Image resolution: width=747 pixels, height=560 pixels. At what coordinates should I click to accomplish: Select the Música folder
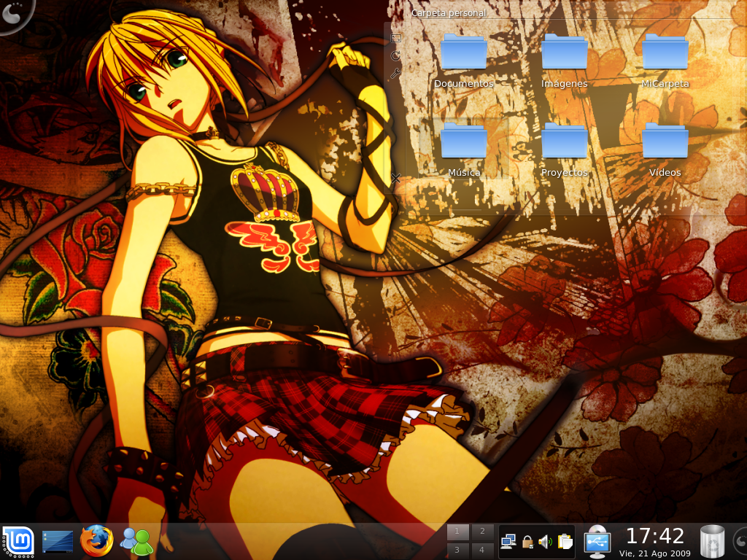(x=464, y=150)
